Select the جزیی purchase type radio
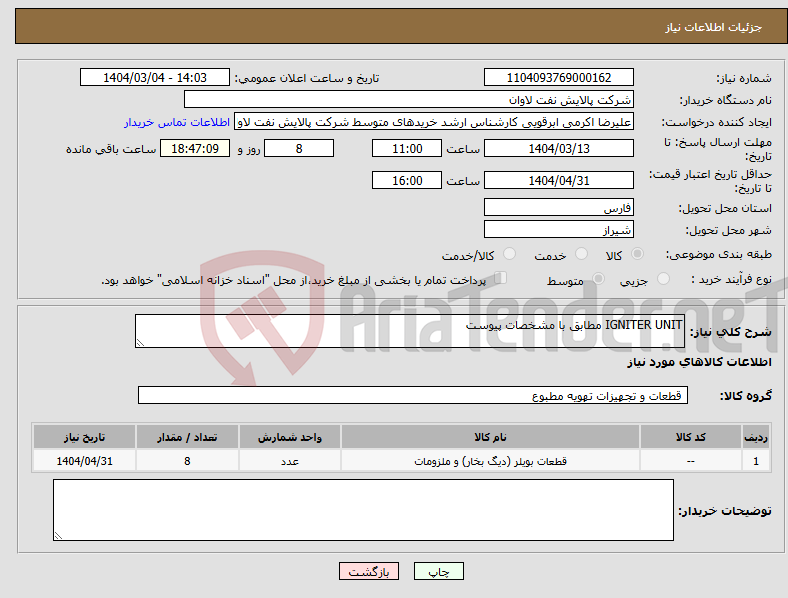The width and height of the screenshot is (788, 598). pos(663,279)
